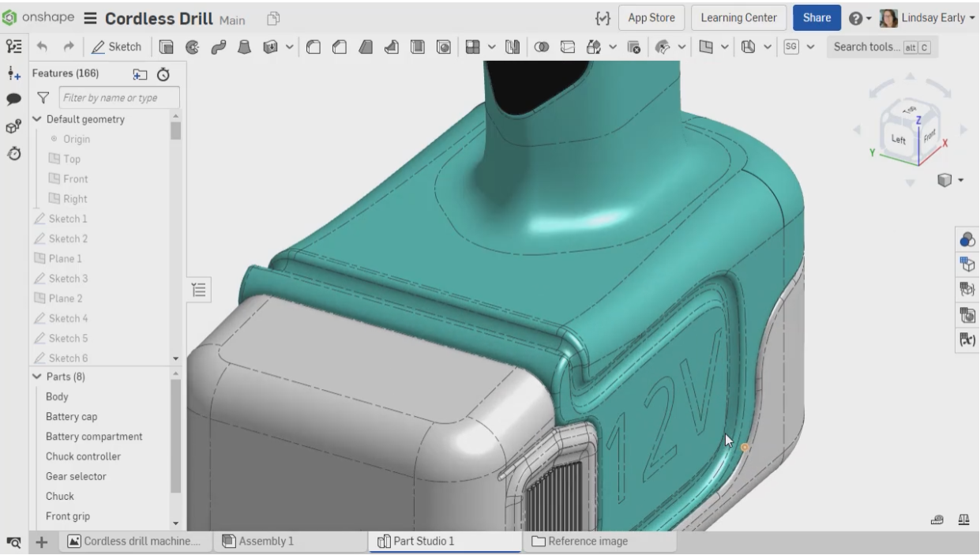Image resolution: width=980 pixels, height=555 pixels.
Task: Collapse the feature list with the panel edge handle
Action: pyautogui.click(x=199, y=291)
